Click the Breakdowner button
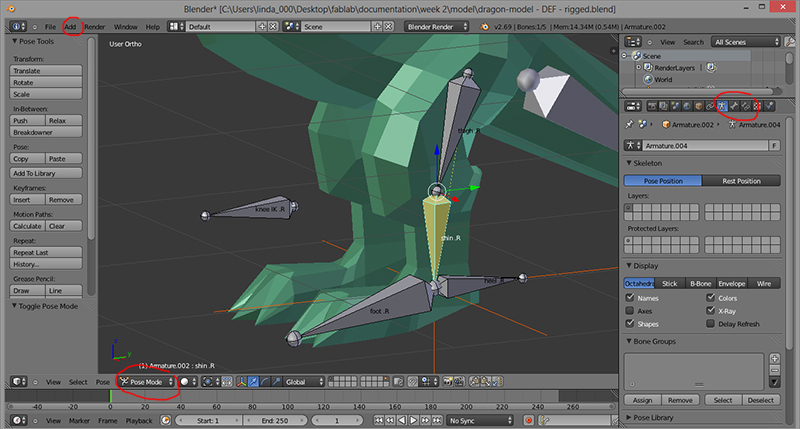 point(46,132)
